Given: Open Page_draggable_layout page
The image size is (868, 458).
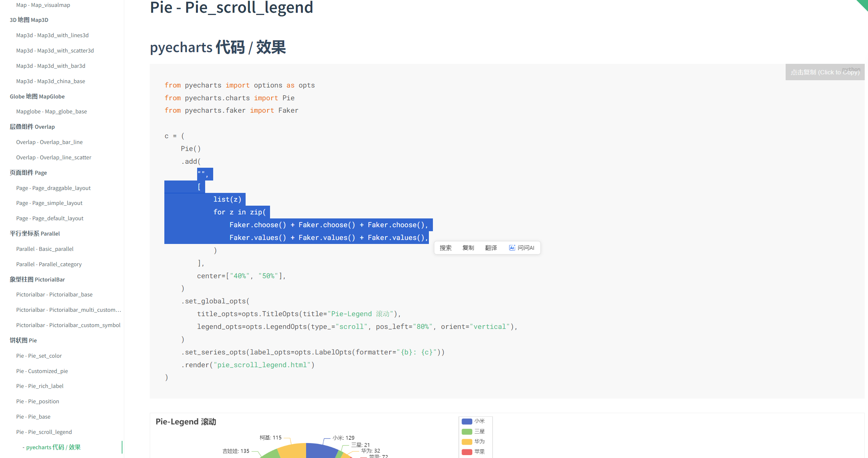Looking at the screenshot, I should 53,188.
